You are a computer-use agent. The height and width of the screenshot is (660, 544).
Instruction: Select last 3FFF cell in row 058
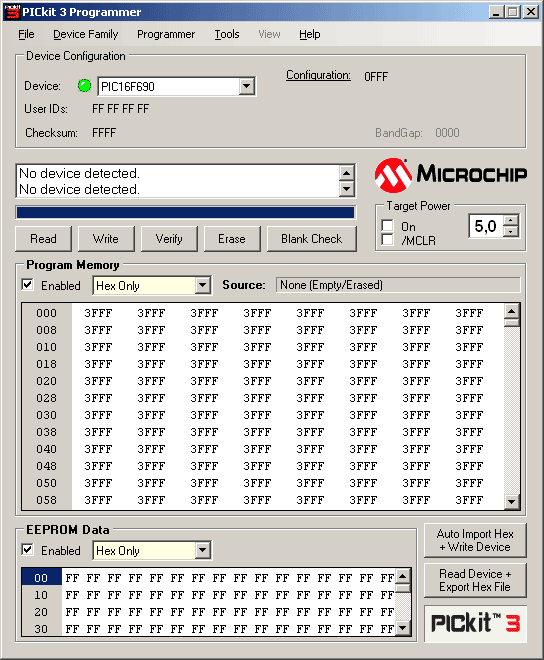tap(469, 500)
